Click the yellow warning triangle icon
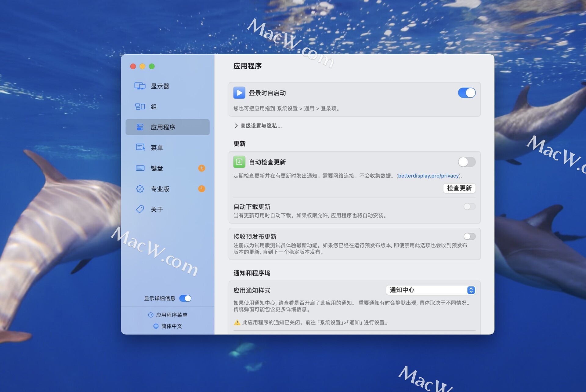 (x=237, y=322)
